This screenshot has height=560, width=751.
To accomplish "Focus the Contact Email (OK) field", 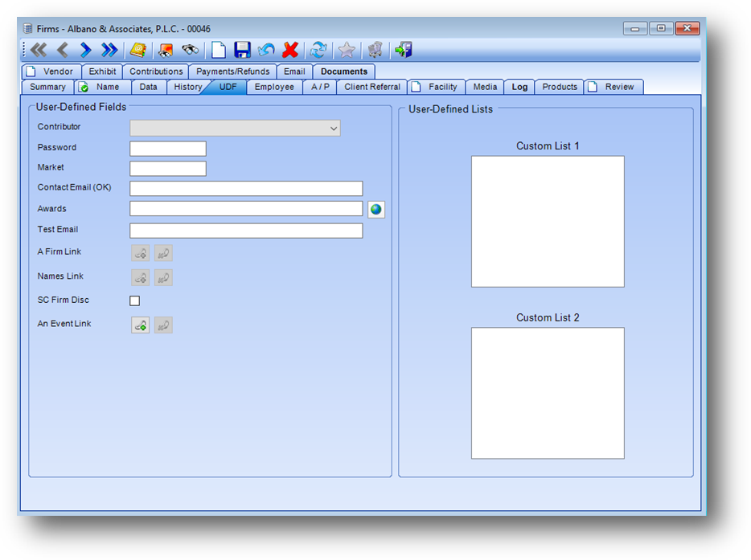I will tap(246, 189).
